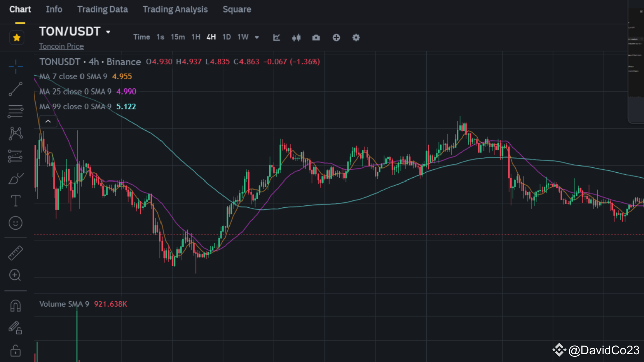Switch to the Info tab
This screenshot has width=644, height=362.
[x=54, y=9]
